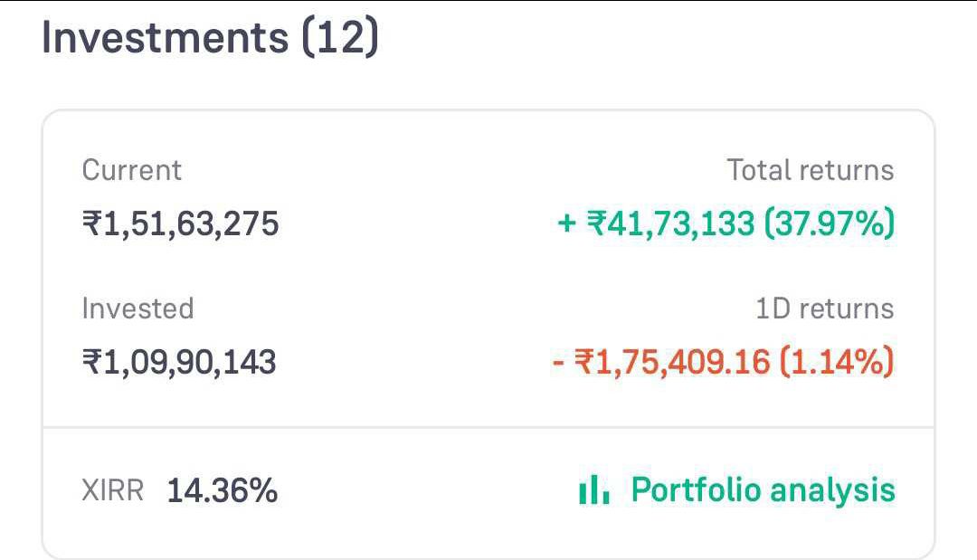
Task: Select the total returns amount ₹41,73,133
Action: pyautogui.click(x=670, y=223)
